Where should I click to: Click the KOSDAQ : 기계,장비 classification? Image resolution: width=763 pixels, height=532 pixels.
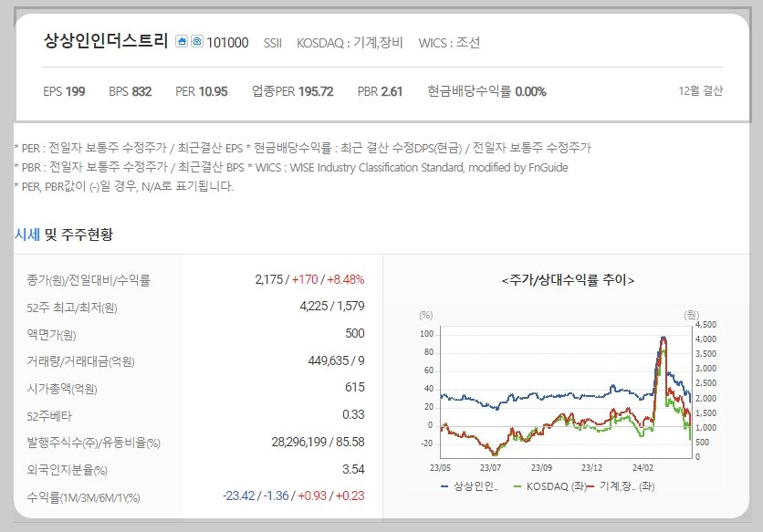(x=350, y=43)
